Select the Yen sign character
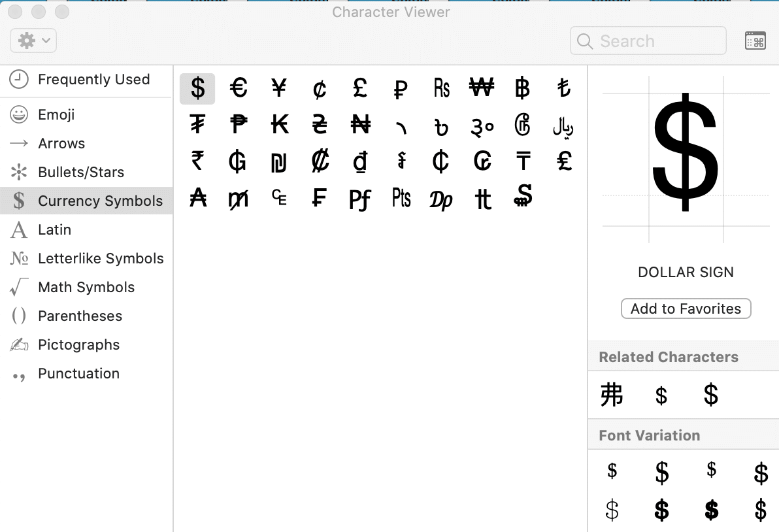Screen dimensions: 779x532 click(279, 88)
